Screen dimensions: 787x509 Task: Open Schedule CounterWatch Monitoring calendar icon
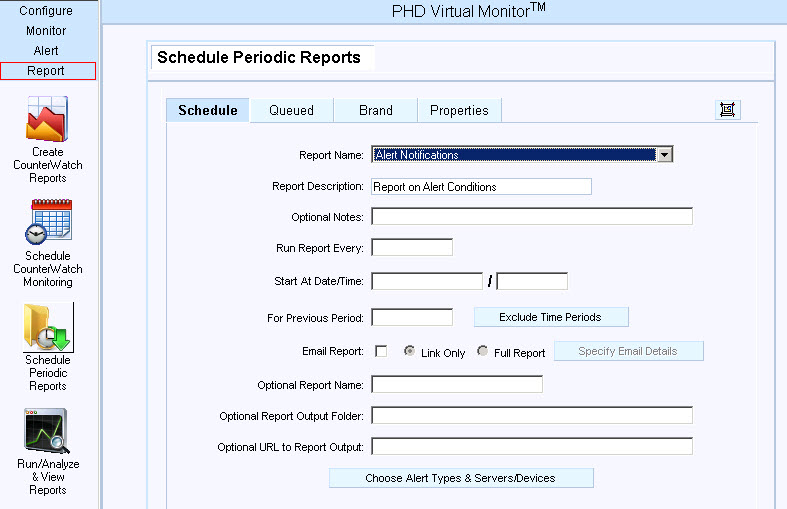click(x=48, y=221)
